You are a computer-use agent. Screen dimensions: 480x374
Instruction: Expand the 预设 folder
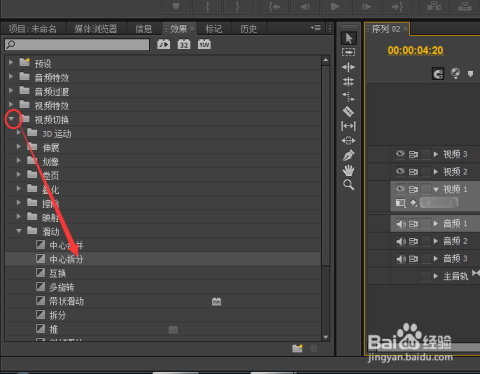[x=11, y=62]
